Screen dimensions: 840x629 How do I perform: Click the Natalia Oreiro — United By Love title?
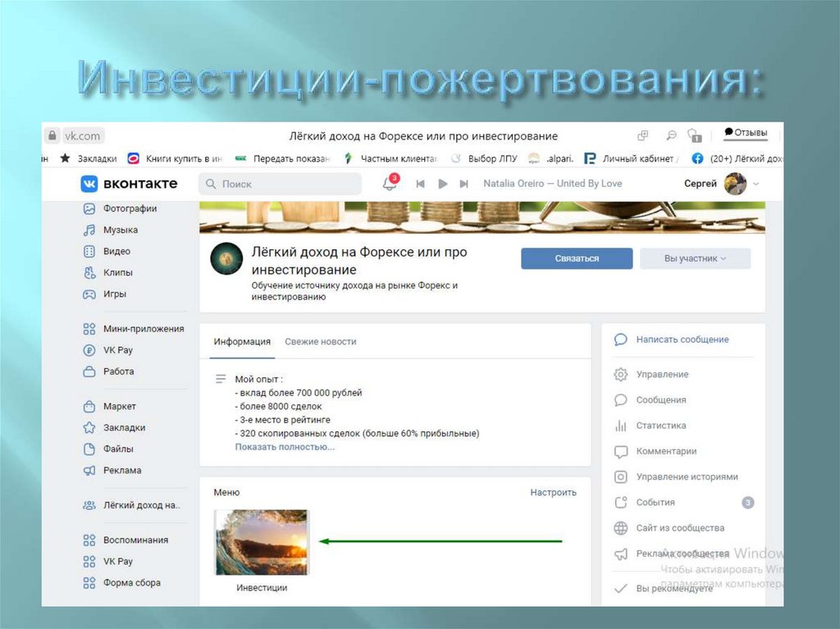[x=552, y=184]
